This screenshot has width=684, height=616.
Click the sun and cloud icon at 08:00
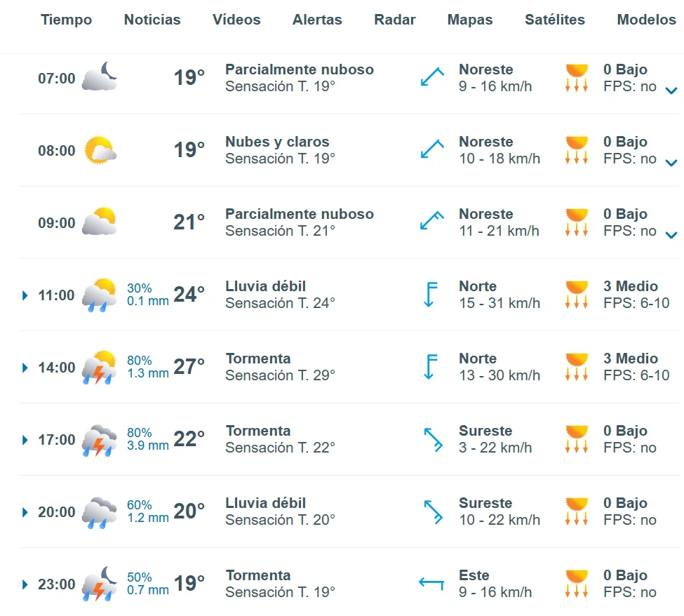(x=100, y=149)
